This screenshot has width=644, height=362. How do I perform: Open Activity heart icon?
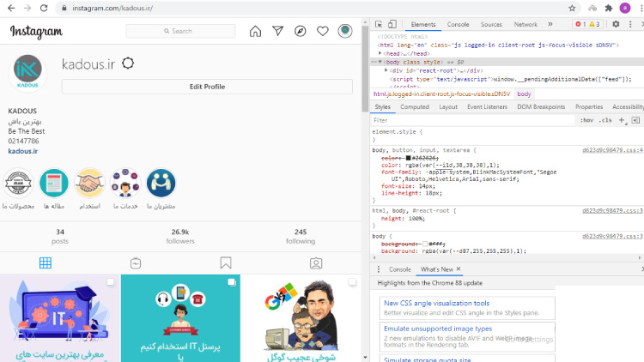point(323,32)
